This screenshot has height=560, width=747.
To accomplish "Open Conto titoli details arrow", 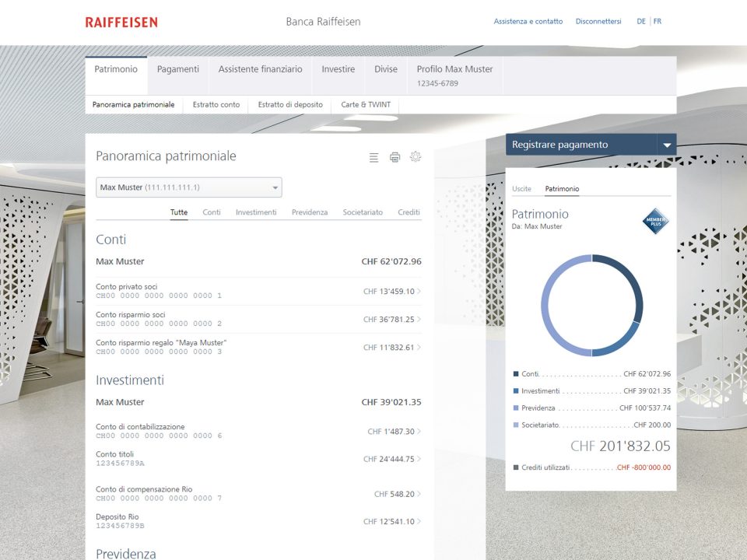I will tap(419, 459).
